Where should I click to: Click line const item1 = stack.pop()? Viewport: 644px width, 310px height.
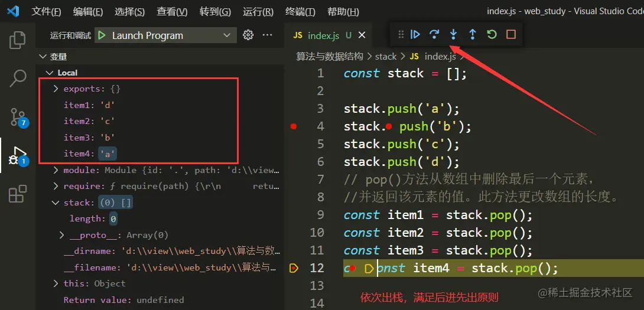[x=438, y=215]
